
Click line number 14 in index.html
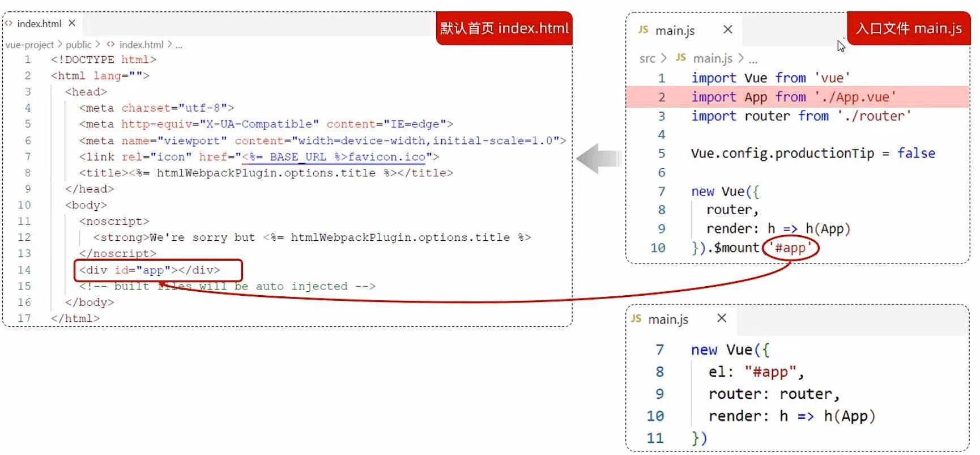24,270
